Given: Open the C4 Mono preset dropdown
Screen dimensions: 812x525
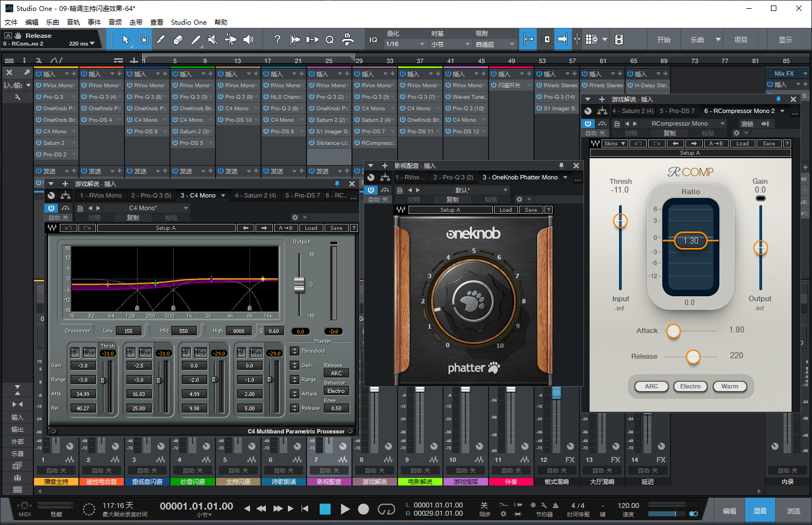Looking at the screenshot, I should [186, 208].
